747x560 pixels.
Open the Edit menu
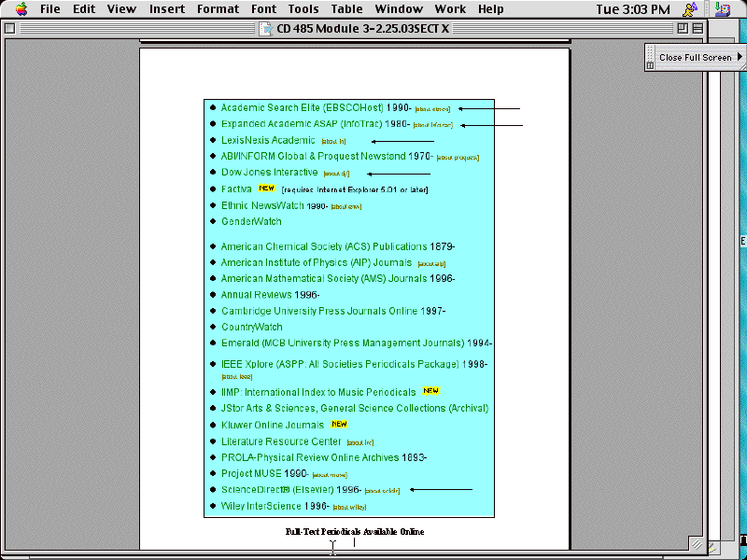coord(84,9)
